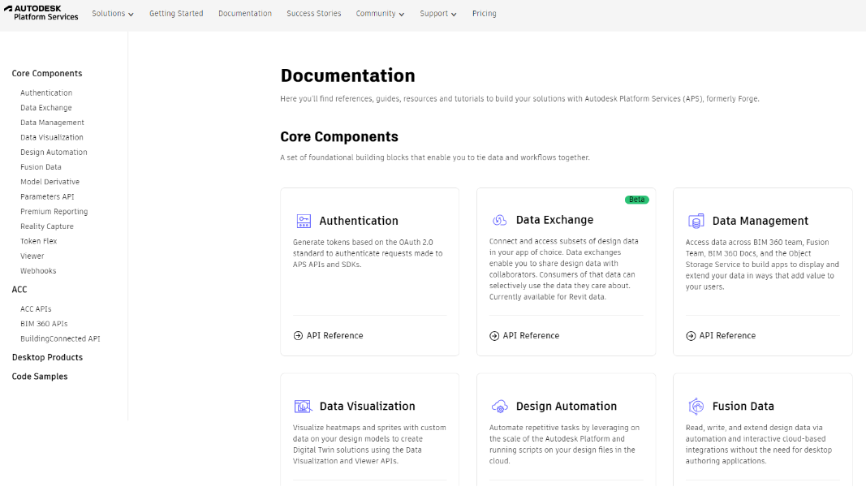866x504 pixels.
Task: Open the Data Exchange card title
Action: [x=554, y=220]
